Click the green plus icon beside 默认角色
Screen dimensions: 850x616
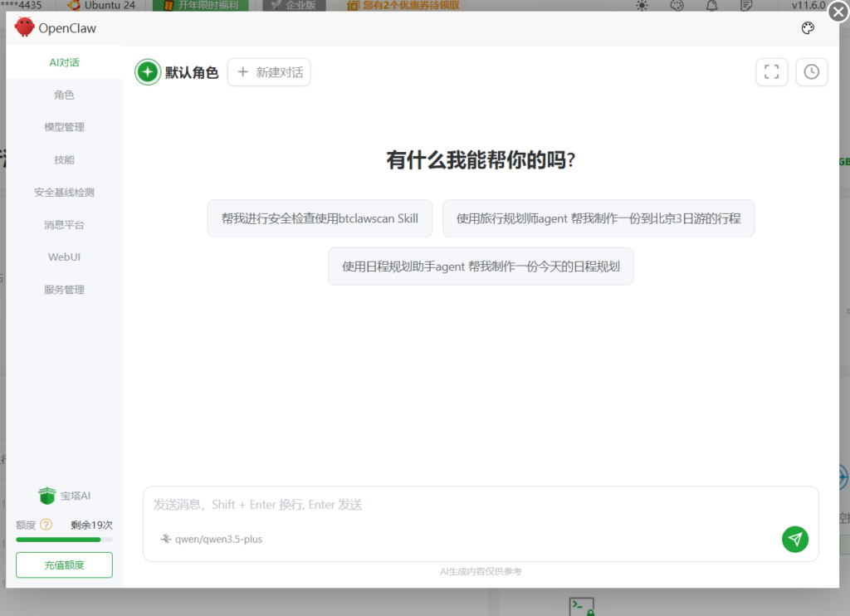148,72
